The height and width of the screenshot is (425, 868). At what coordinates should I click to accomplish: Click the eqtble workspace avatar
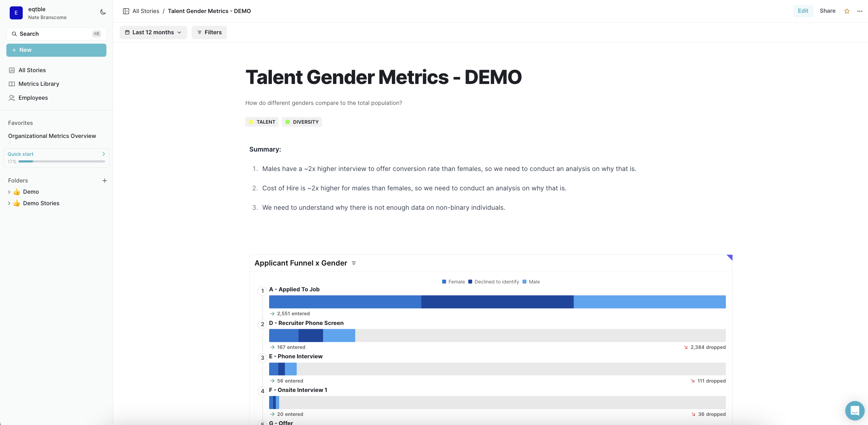[16, 13]
